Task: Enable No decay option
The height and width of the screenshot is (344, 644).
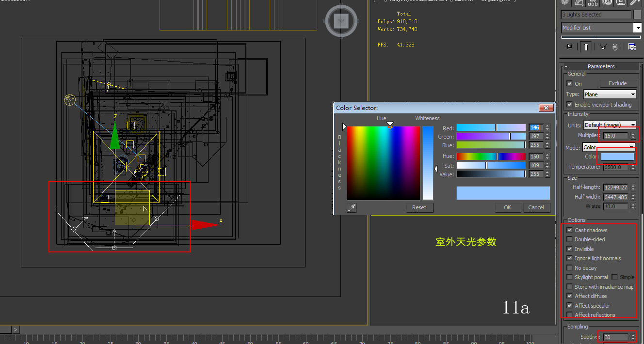Action: click(x=570, y=268)
